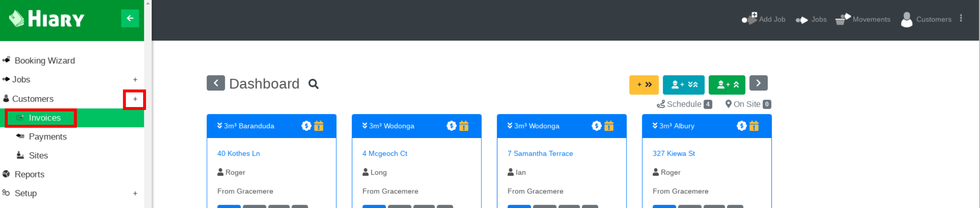Expand the Jobs submenu plus
This screenshot has height=208, width=980.
[135, 80]
